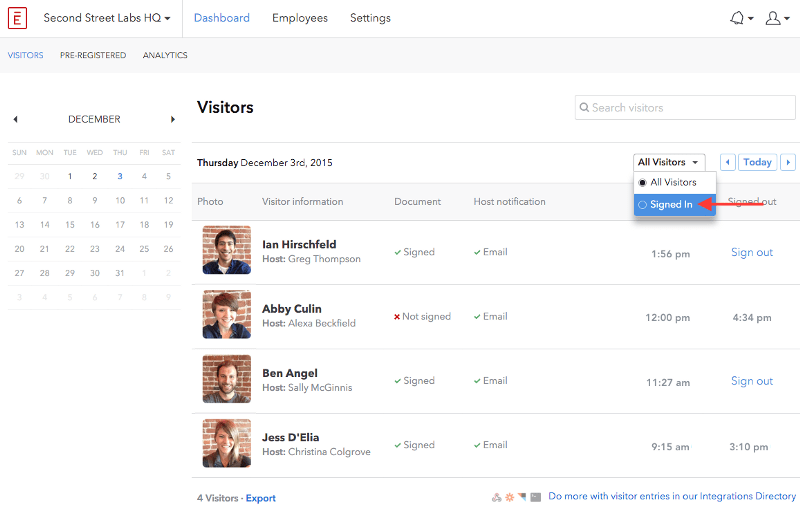Open the user account menu icon
The width and height of the screenshot is (800, 518).
(777, 18)
